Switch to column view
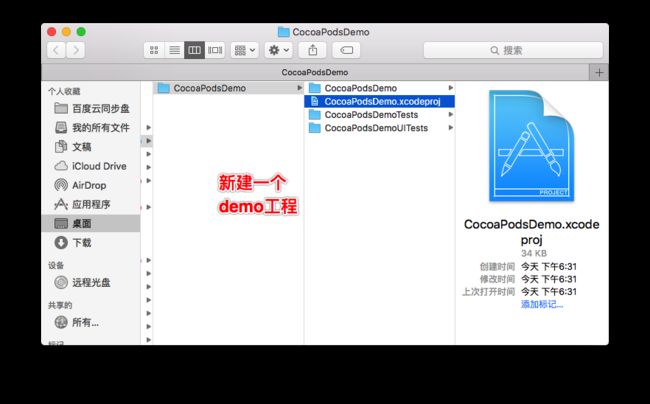Screen dimensions: 650x404 pos(194,51)
